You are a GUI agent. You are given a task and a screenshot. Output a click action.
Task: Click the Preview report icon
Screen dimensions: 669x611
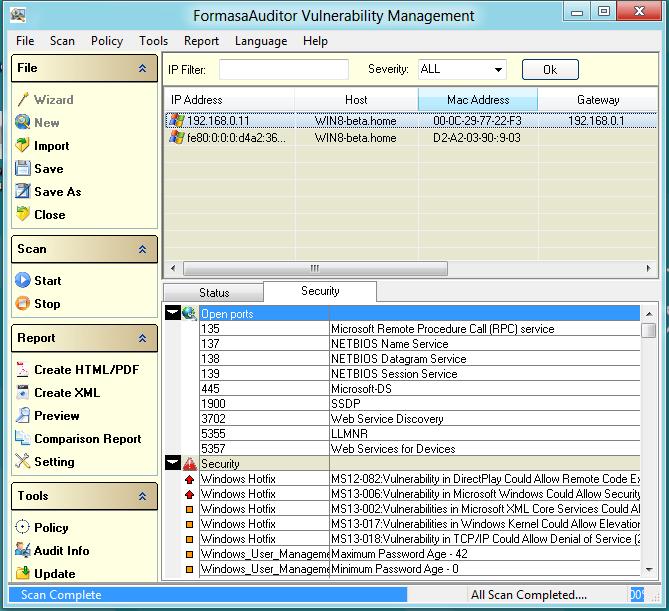pyautogui.click(x=23, y=415)
